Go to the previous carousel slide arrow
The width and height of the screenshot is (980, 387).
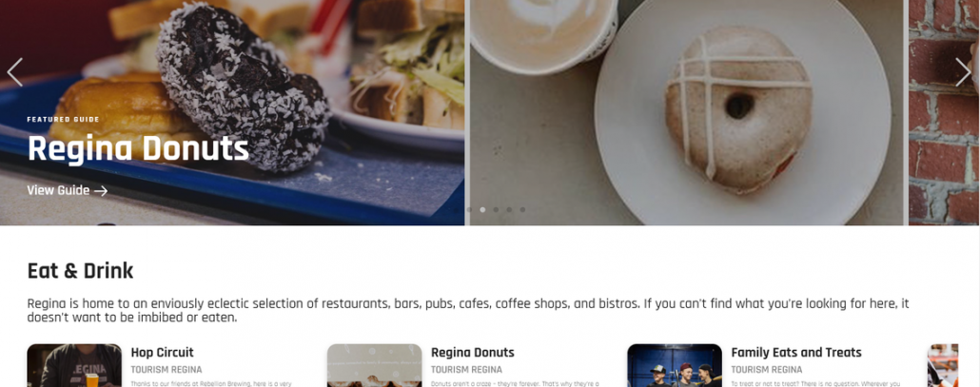(15, 71)
